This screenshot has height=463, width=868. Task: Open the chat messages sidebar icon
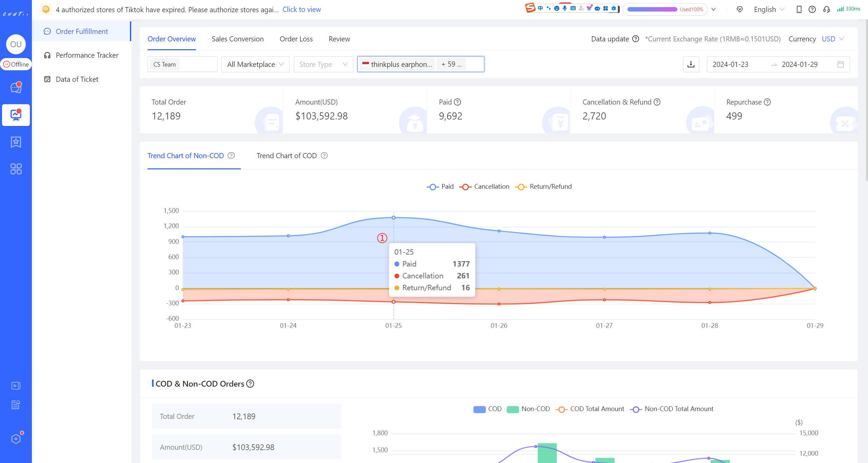[x=16, y=88]
